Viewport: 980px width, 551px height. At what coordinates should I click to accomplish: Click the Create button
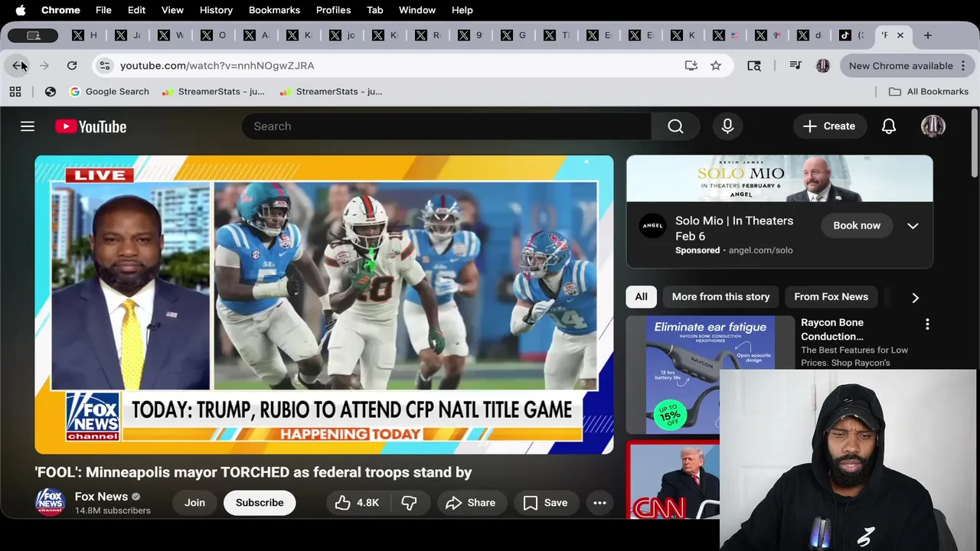(829, 126)
